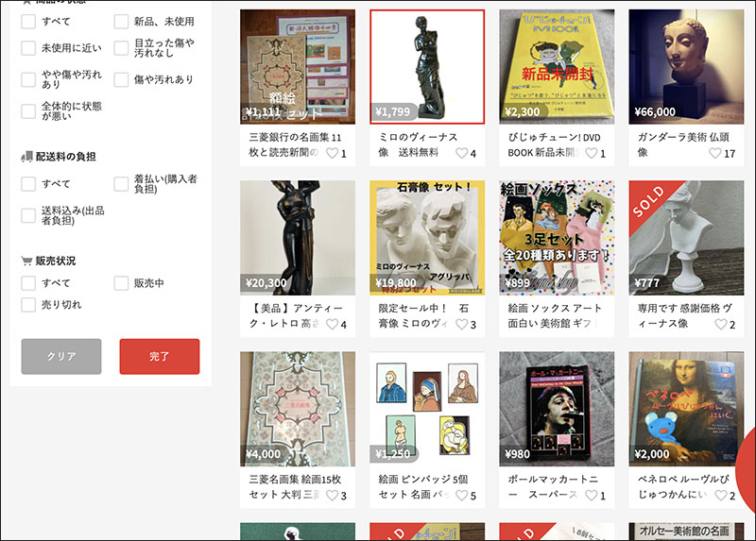Click heart icon on ガンダーラ美術 仏頭像
Viewport: 756px width, 541px height.
715,153
